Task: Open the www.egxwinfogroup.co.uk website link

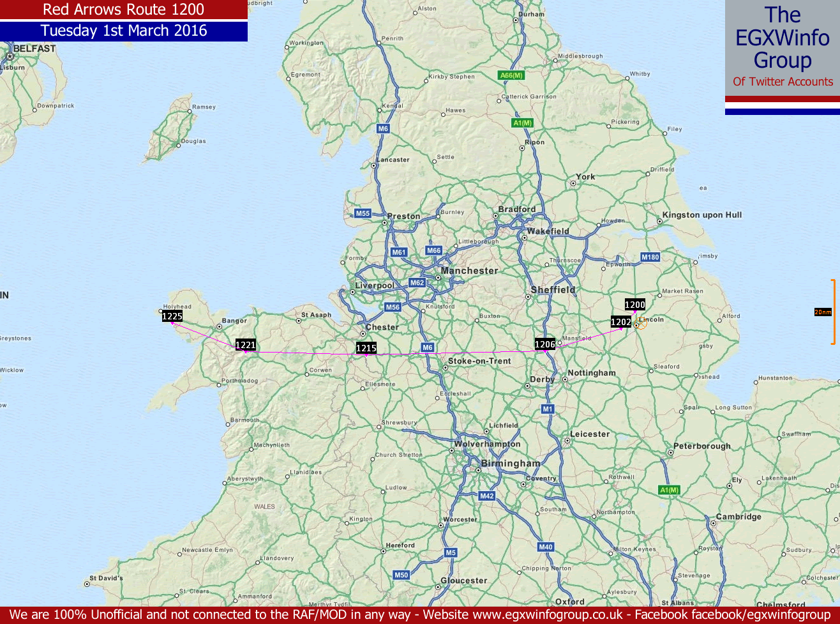Action: (547, 615)
